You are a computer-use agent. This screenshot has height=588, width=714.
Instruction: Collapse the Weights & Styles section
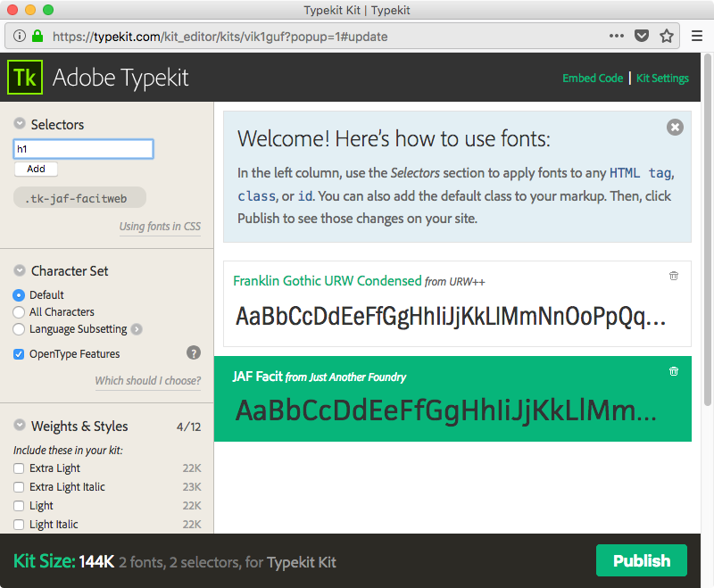[x=20, y=425]
